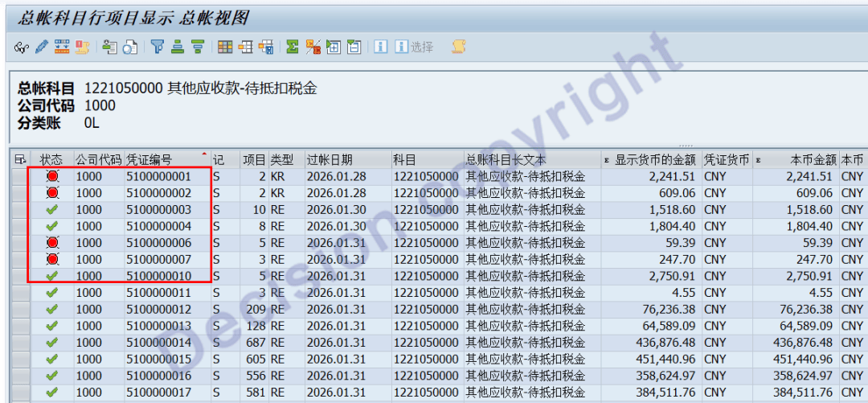The image size is (868, 403).
Task: Click the select-all icon in table corner
Action: click(20, 160)
